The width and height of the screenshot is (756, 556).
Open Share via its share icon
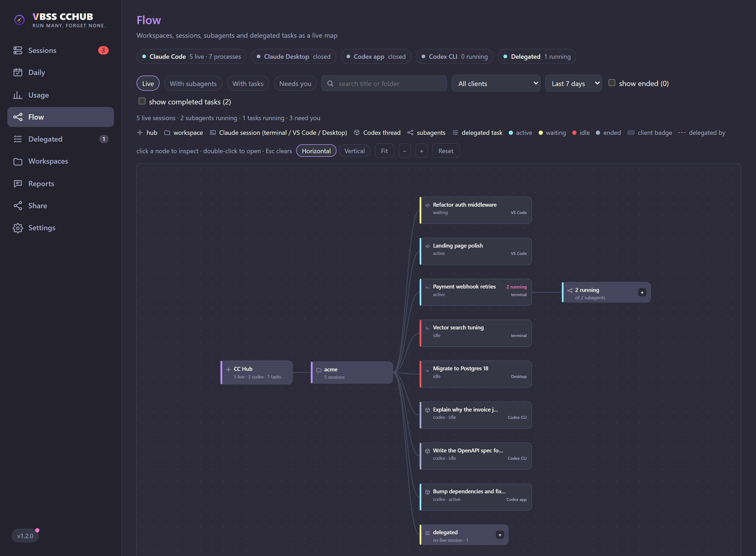click(18, 206)
